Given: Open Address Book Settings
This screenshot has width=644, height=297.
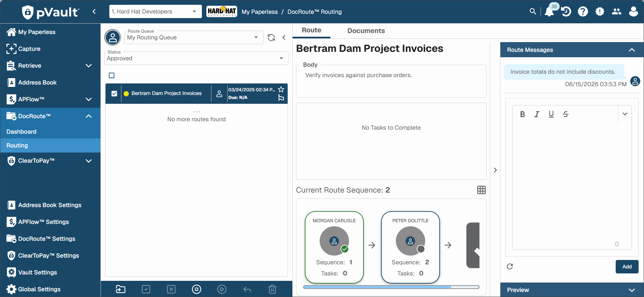Looking at the screenshot, I should pyautogui.click(x=51, y=205).
